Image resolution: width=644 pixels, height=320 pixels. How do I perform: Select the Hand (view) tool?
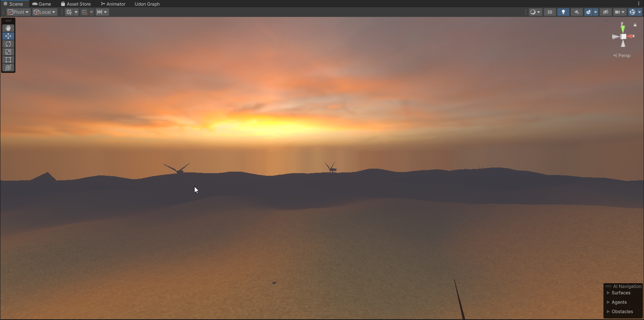pos(8,28)
